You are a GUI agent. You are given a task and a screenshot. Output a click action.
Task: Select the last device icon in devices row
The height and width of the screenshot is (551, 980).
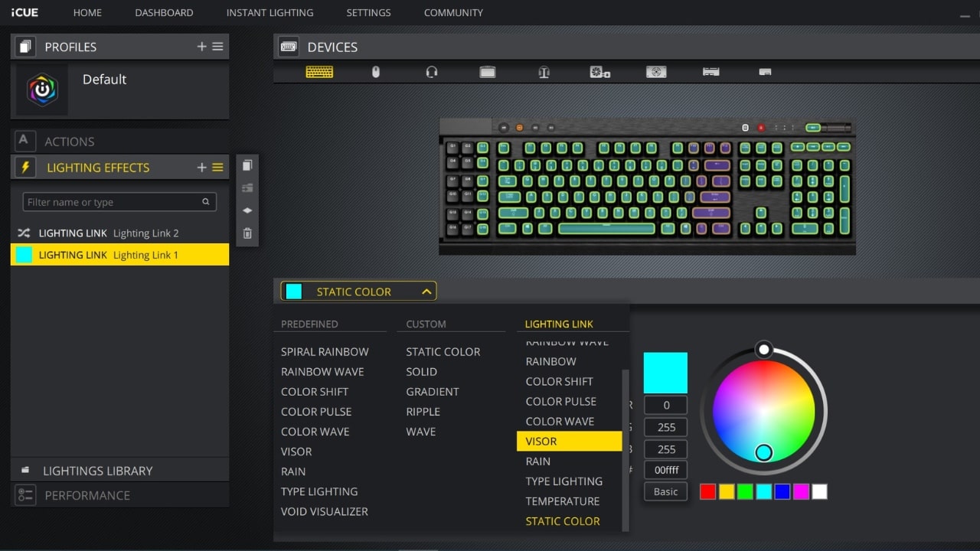765,72
